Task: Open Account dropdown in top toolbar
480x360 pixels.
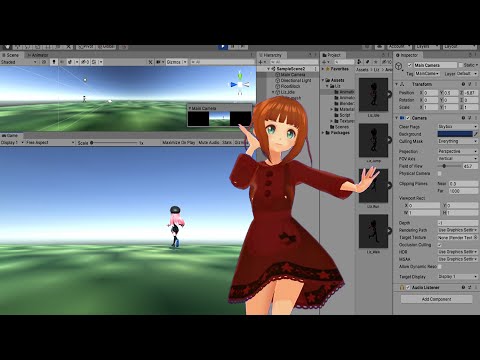Action: pos(399,47)
